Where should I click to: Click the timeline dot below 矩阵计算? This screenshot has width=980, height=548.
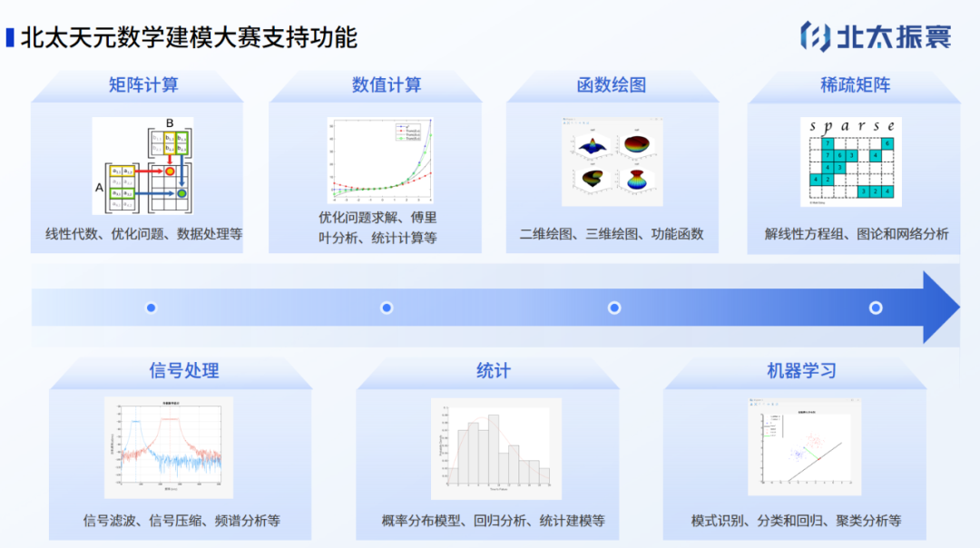click(x=152, y=308)
